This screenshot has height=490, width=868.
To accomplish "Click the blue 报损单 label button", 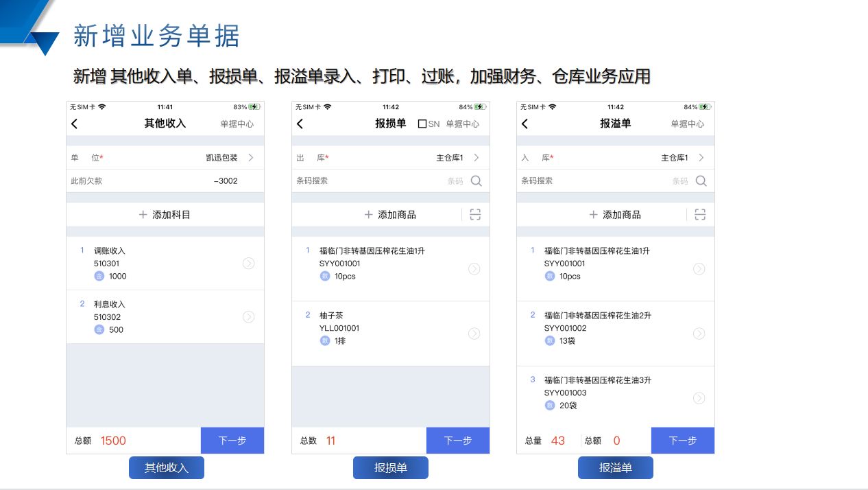I will tap(390, 468).
